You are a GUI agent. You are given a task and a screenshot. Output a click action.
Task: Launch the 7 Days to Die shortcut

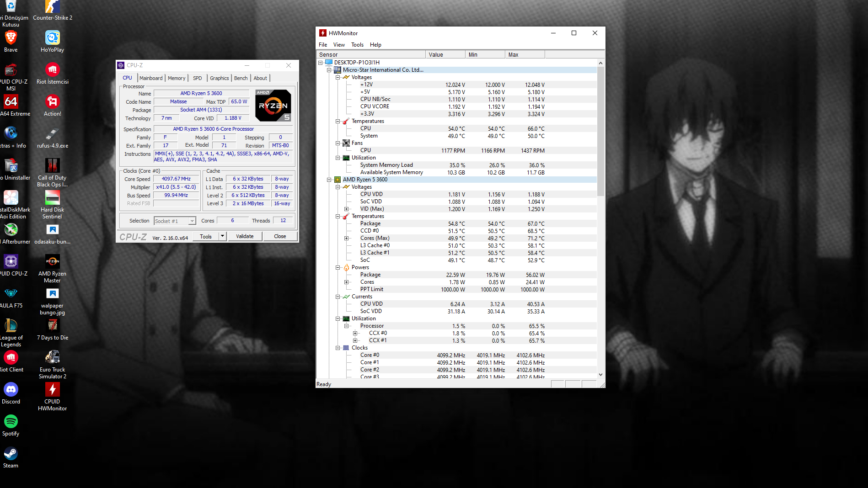52,329
